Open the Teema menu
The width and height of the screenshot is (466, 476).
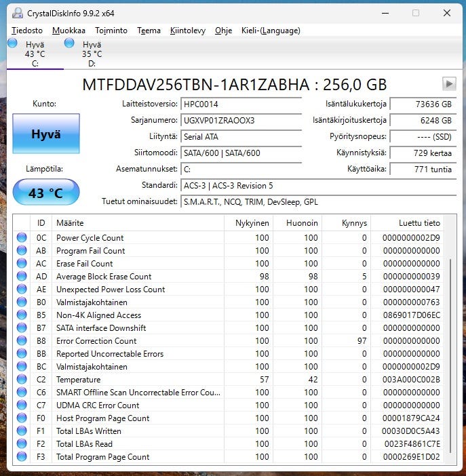[x=149, y=31]
